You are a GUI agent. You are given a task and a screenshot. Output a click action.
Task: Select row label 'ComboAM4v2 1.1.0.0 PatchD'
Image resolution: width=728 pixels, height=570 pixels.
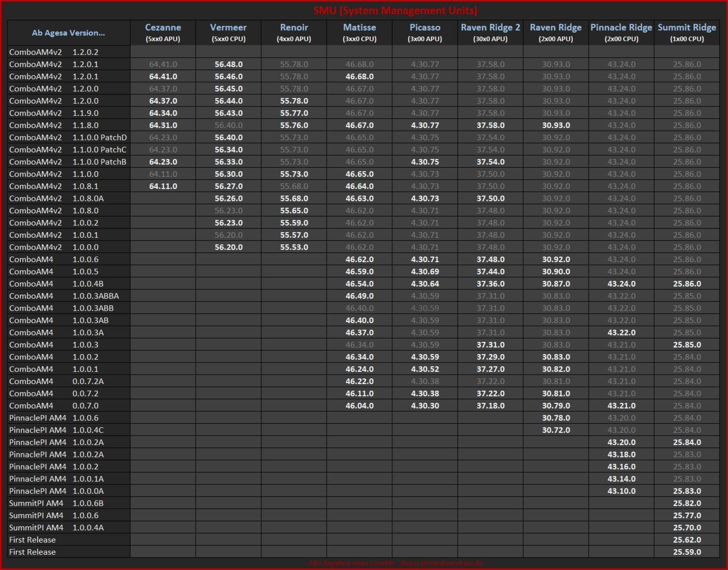click(68, 137)
